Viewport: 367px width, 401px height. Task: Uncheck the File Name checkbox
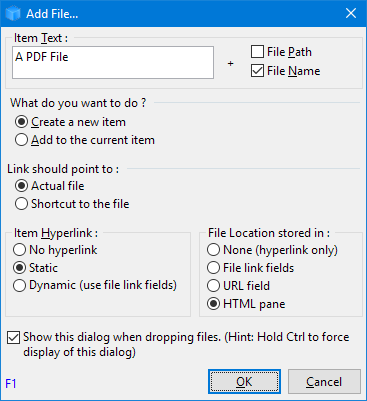[x=257, y=71]
